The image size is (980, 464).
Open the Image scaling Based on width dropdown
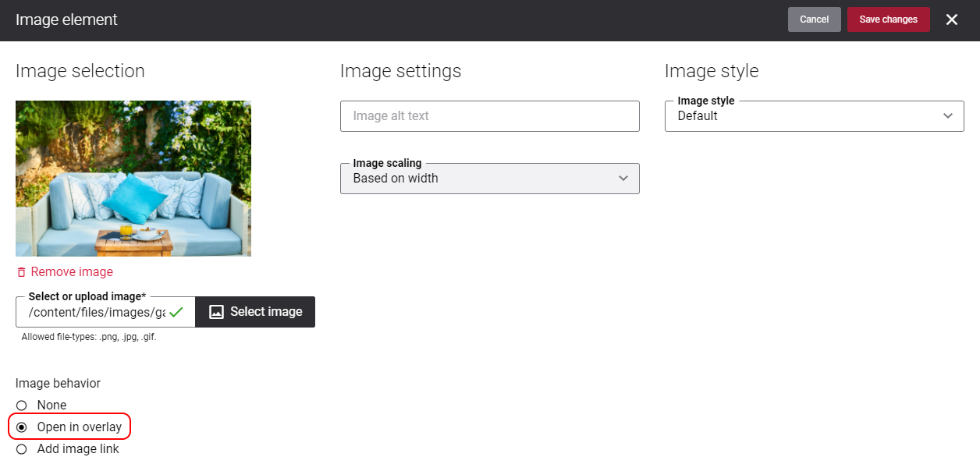[x=490, y=178]
